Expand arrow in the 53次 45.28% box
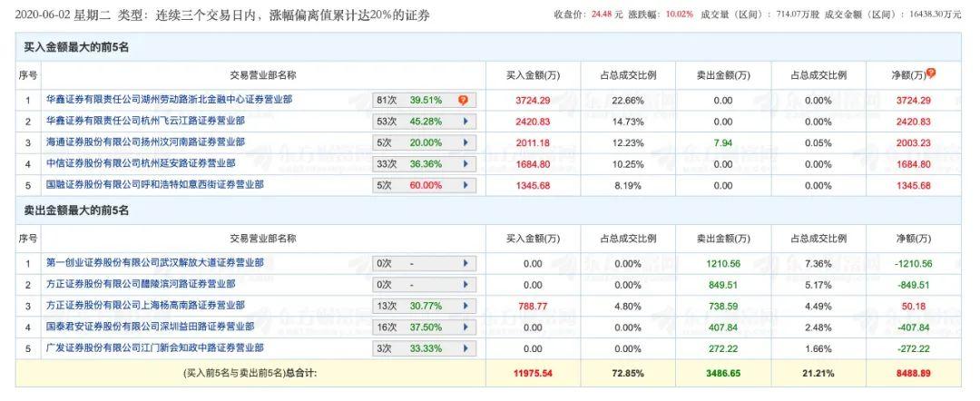This screenshot has width=980, height=401. (465, 122)
